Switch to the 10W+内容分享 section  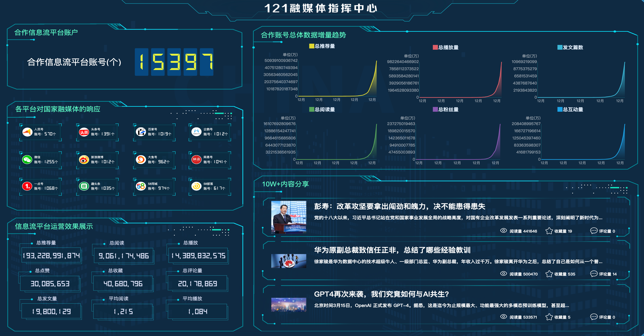pyautogui.click(x=285, y=184)
